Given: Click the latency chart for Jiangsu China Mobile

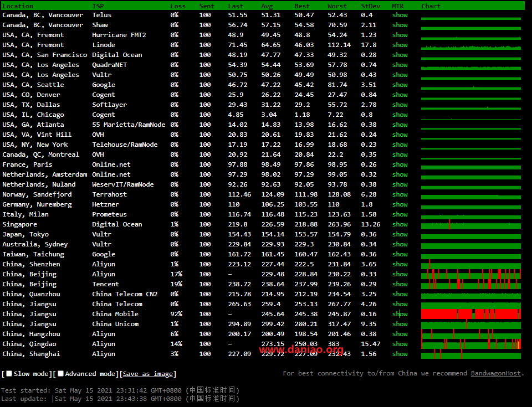Looking at the screenshot, I should [471, 314].
